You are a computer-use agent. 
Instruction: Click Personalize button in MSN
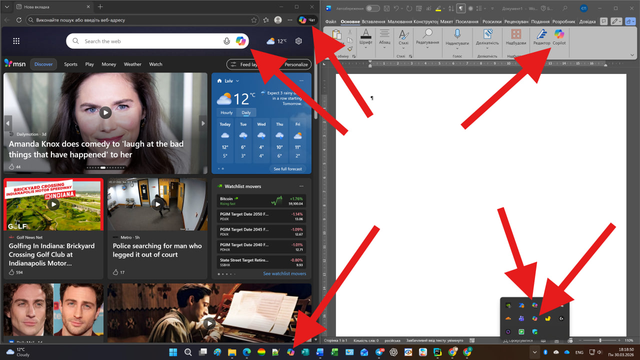point(296,64)
